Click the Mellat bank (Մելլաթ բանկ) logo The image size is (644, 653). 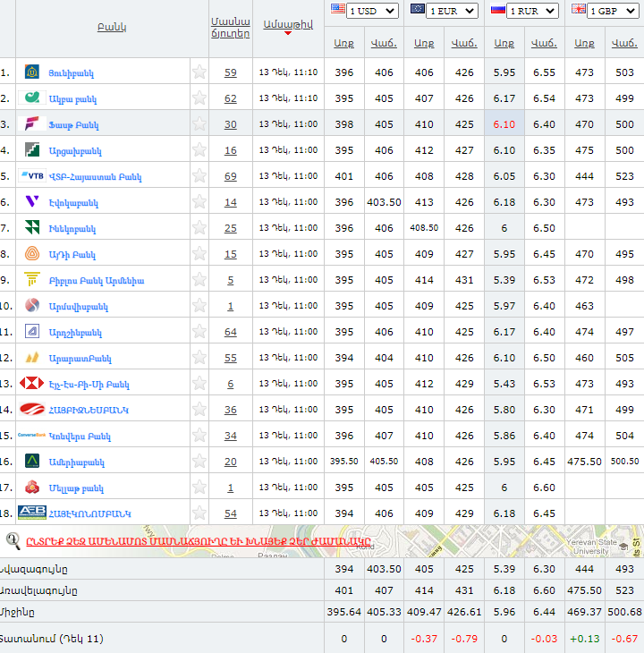coord(32,487)
